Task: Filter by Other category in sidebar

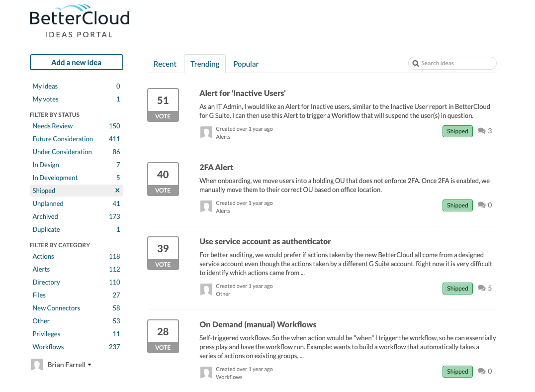Action: point(77,321)
